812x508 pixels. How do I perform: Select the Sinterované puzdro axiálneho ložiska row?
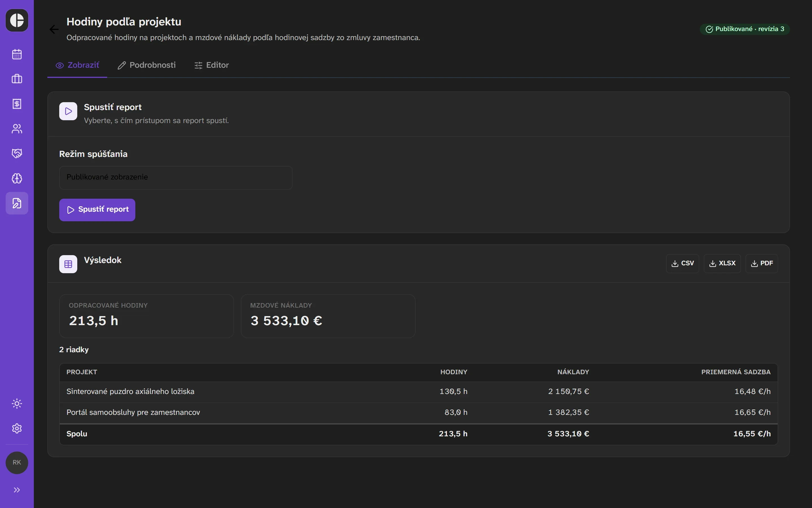(x=418, y=392)
